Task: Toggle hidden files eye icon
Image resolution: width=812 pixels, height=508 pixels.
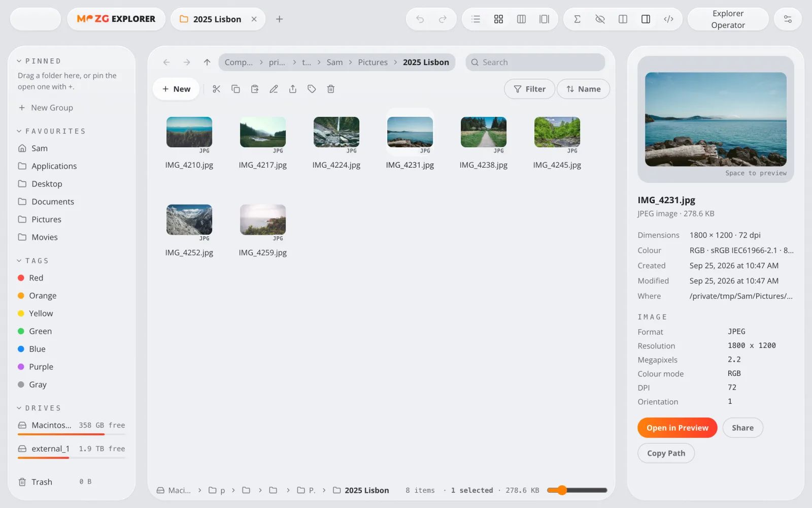Action: tap(600, 19)
